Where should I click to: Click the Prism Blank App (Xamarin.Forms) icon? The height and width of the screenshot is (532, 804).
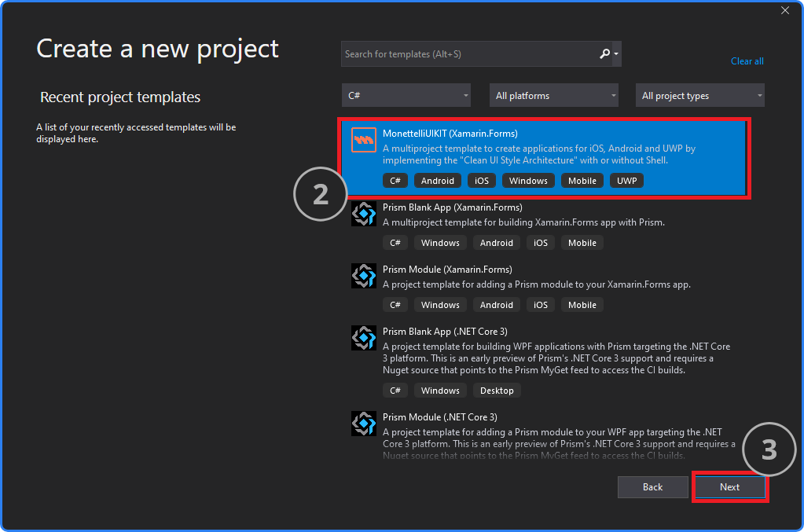pyautogui.click(x=364, y=214)
